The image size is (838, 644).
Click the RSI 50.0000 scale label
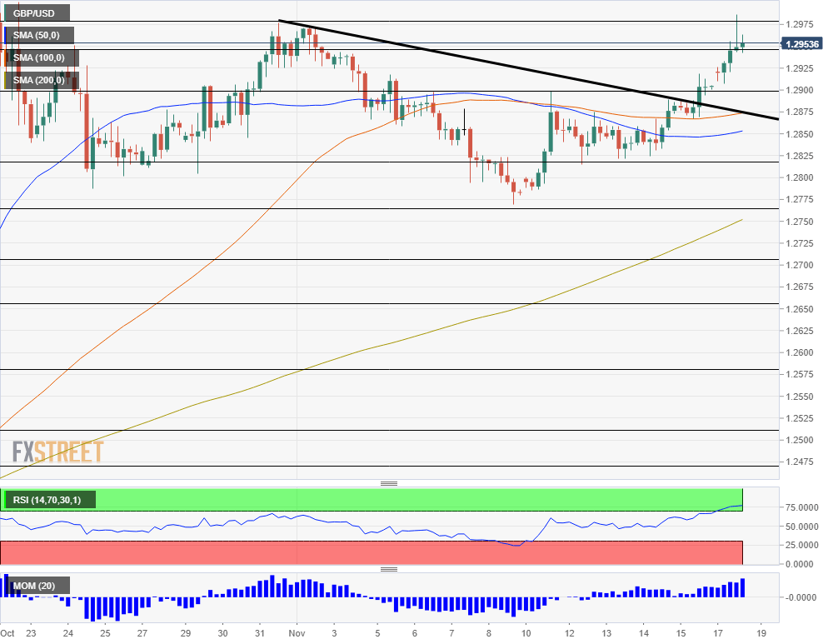(801, 527)
